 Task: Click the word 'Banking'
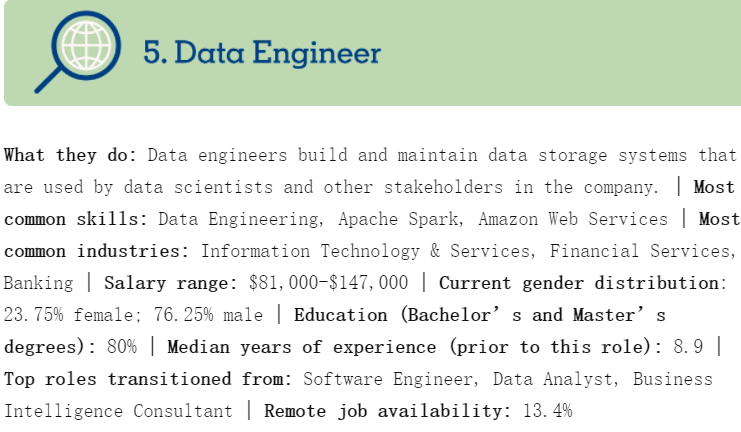(x=38, y=283)
